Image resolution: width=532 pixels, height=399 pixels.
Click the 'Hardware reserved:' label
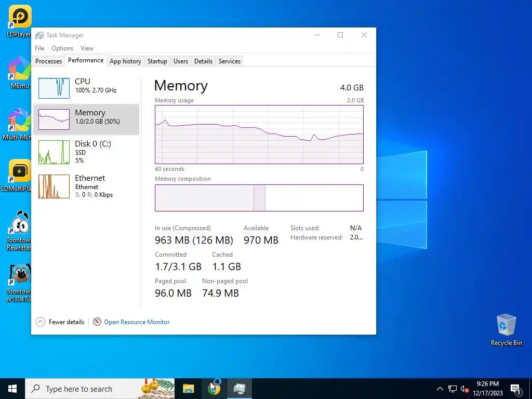(x=316, y=237)
